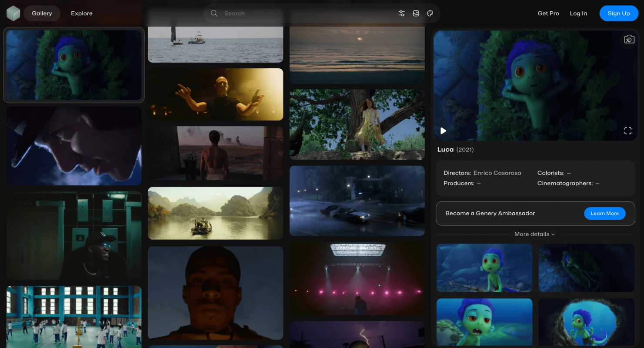This screenshot has height=348, width=644.
Task: Click the Log In link
Action: coord(578,13)
